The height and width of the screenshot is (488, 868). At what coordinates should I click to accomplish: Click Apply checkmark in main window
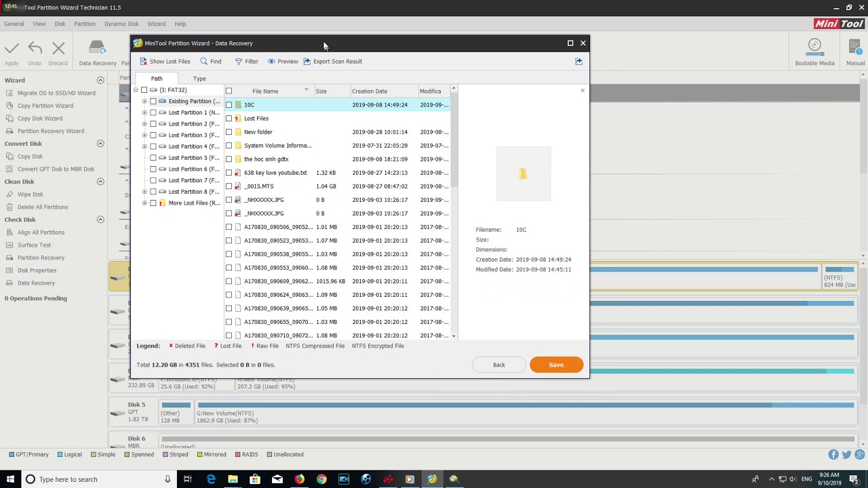(x=12, y=49)
